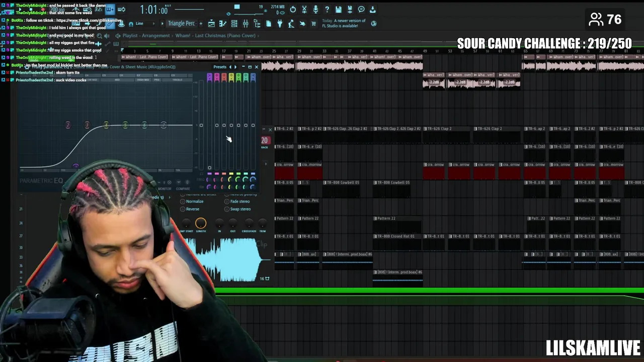644x362 pixels.
Task: Open the plugin picker plug icon
Action: tap(280, 23)
